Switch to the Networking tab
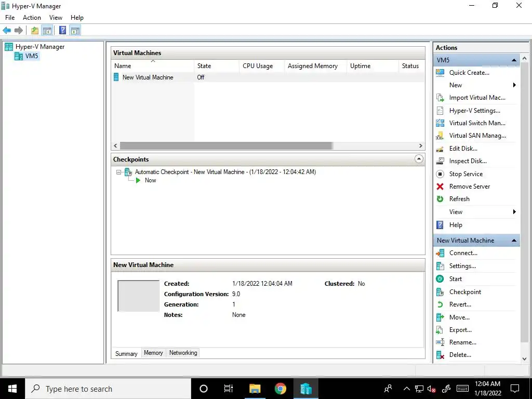Image resolution: width=532 pixels, height=399 pixels. point(183,353)
